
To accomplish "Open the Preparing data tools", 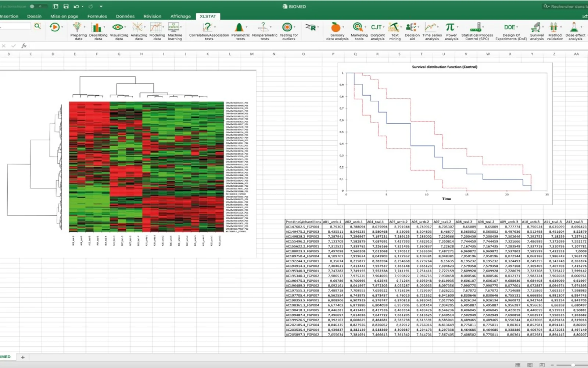I will pyautogui.click(x=78, y=31).
